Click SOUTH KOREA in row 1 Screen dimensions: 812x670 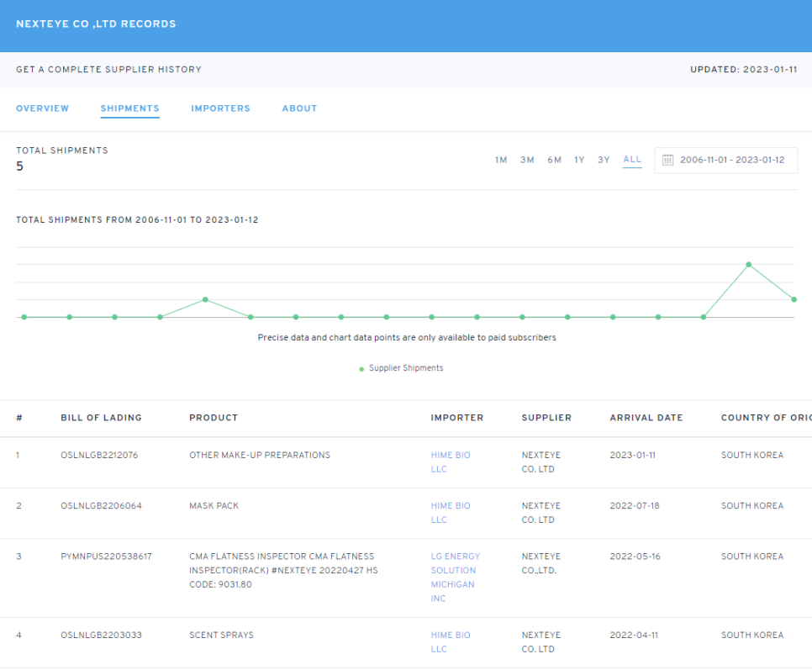click(x=752, y=455)
